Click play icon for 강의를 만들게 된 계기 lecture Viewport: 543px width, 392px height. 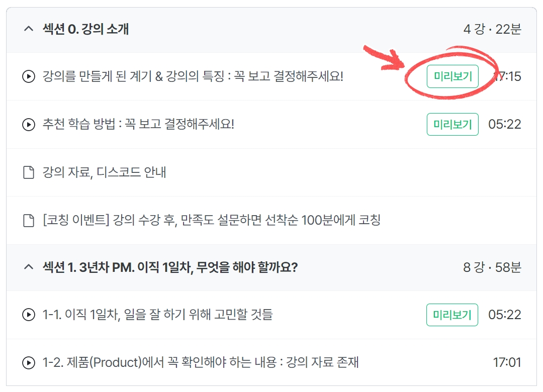click(x=29, y=77)
